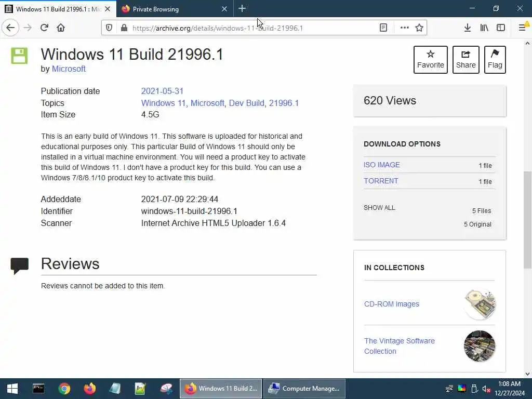The width and height of the screenshot is (532, 399).
Task: Click the muted volume tray icon
Action: coord(486,389)
